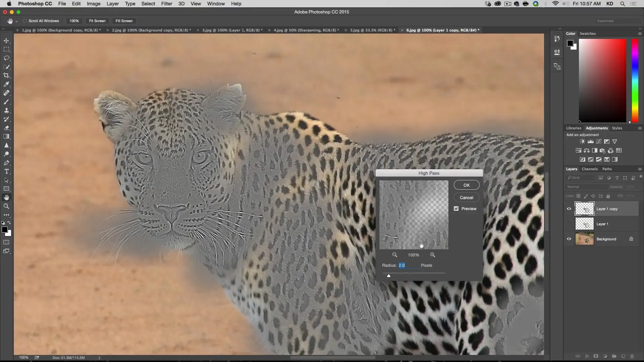644x362 pixels.
Task: Select the Healing Brush tool
Action: coord(7,93)
